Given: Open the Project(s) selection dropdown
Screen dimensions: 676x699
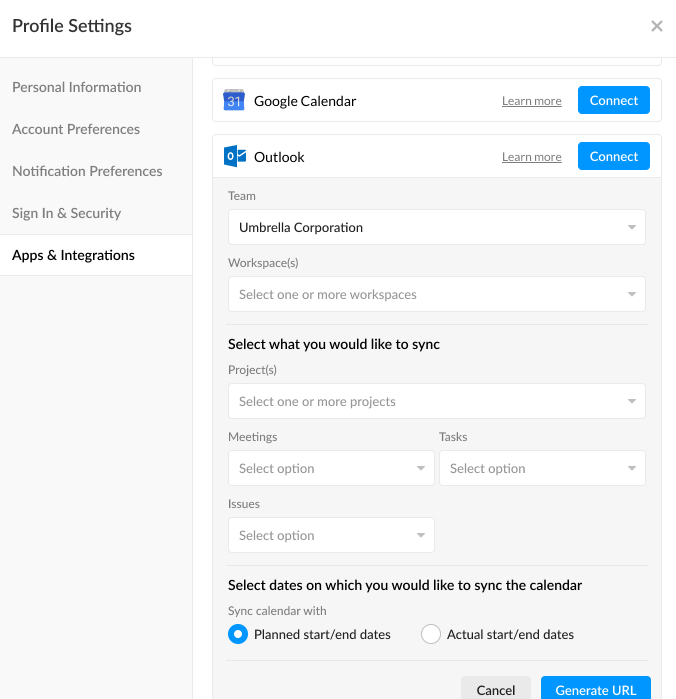Looking at the screenshot, I should point(436,401).
